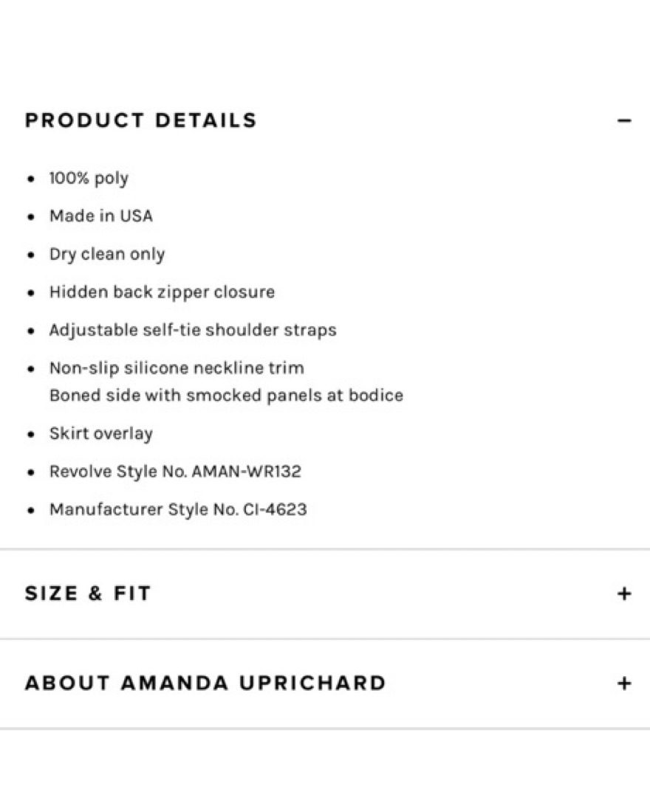The width and height of the screenshot is (650, 812).
Task: Click the bullet before "Made in USA"
Action: tap(31, 217)
